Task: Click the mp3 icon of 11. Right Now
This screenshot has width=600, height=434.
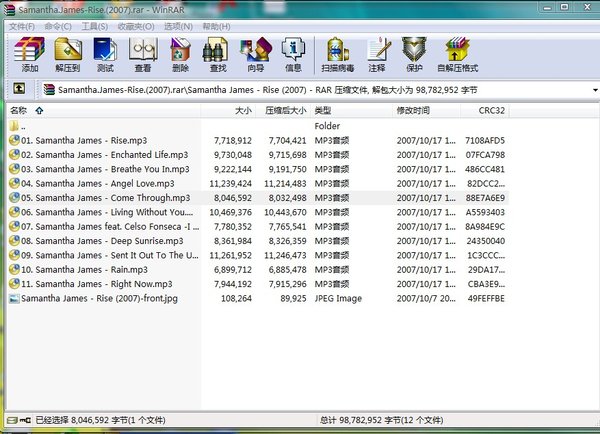Action: pyautogui.click(x=15, y=284)
